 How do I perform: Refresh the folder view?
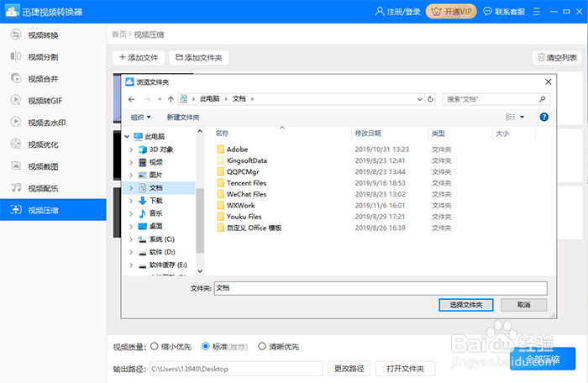430,99
